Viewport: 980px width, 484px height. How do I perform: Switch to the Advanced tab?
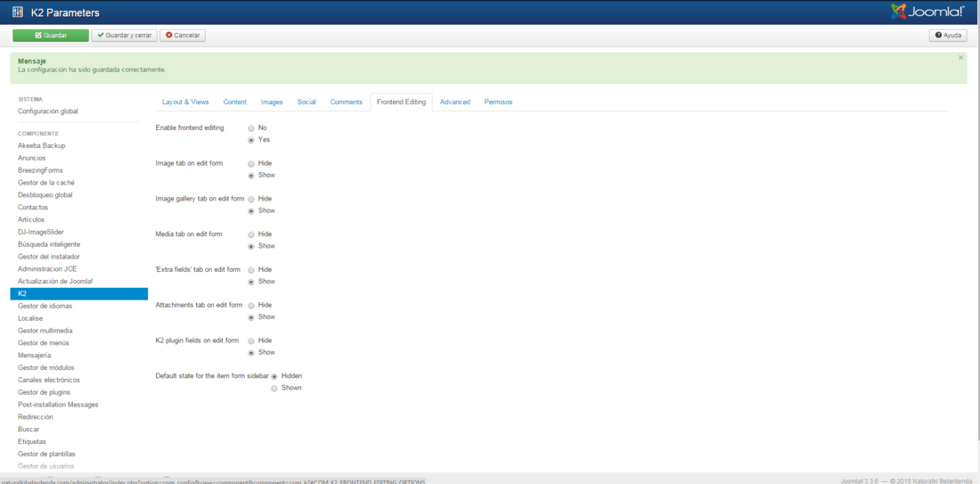455,102
